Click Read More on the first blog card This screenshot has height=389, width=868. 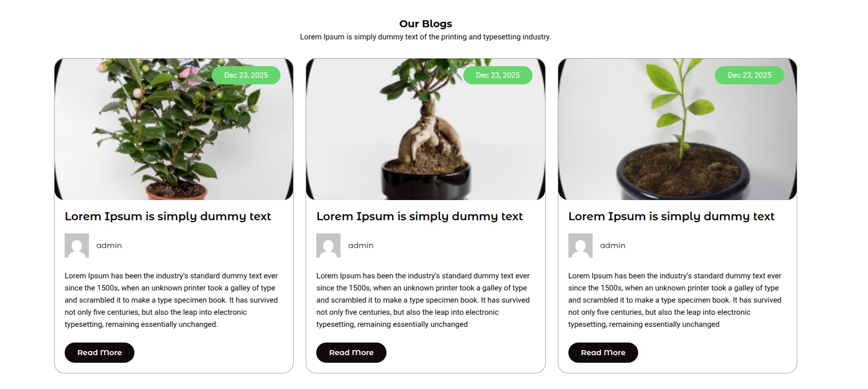coord(100,353)
